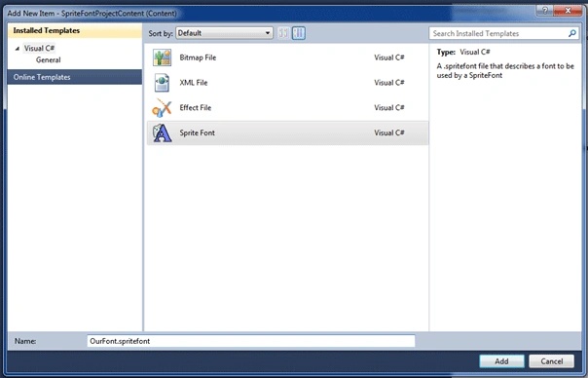This screenshot has height=378, width=588.
Task: Select the XML File template name
Action: tap(193, 83)
